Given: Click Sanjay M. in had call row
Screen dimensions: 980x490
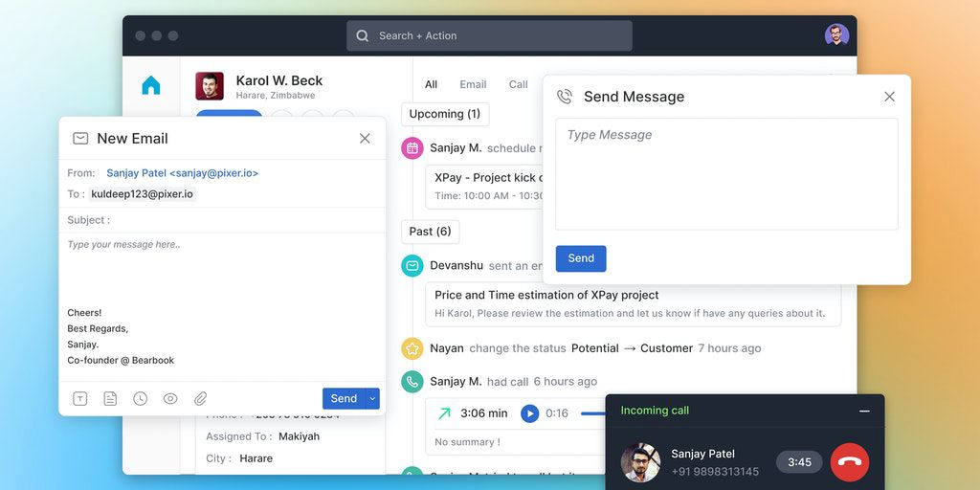Looking at the screenshot, I should 456,381.
